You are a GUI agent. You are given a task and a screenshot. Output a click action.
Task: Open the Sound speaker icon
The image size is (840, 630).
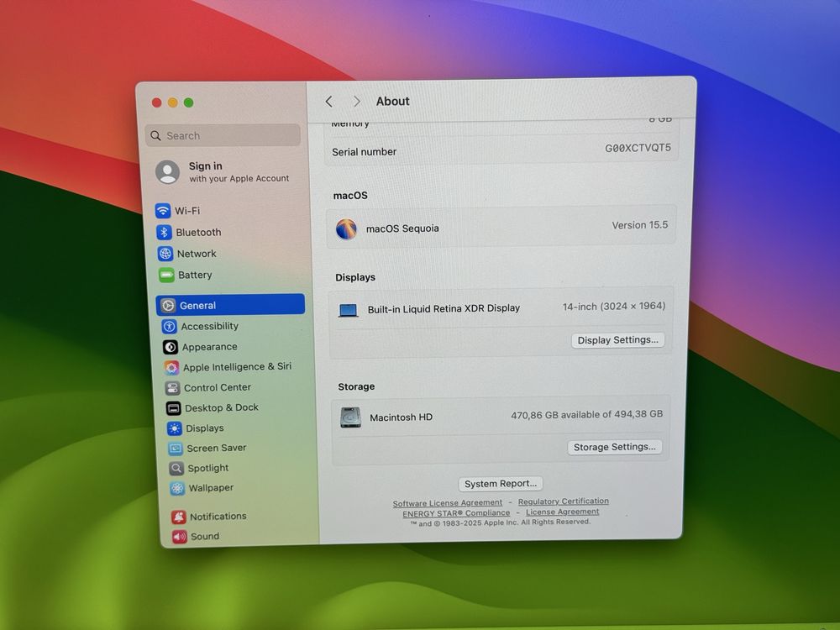[180, 537]
